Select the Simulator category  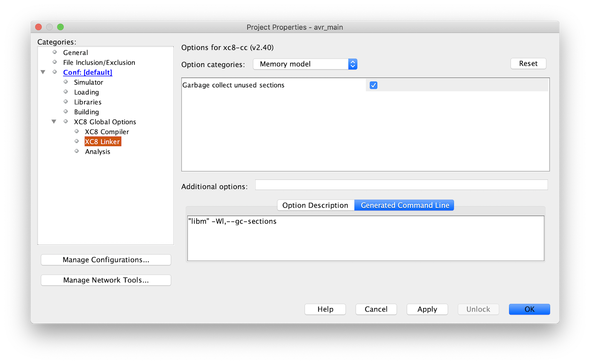[x=88, y=82]
